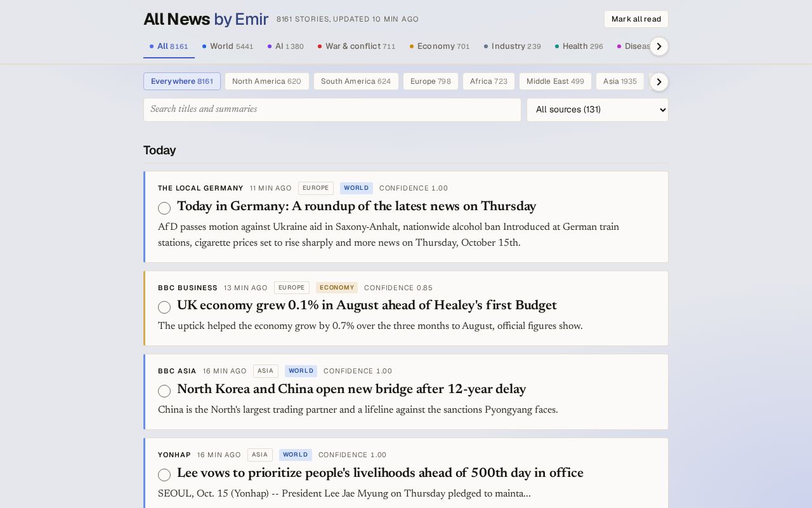This screenshot has width=812, height=508.
Task: Mark 'Today in Germany' story as read
Action: (x=164, y=208)
